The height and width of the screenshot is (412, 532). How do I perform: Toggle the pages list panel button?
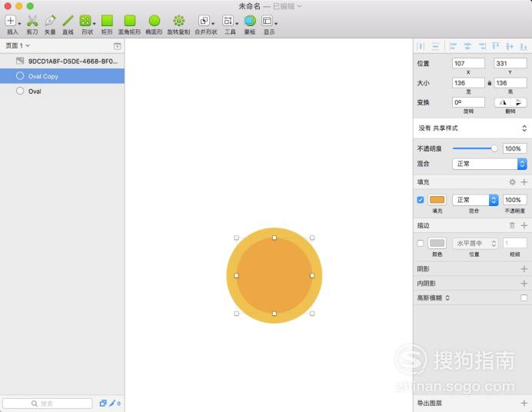[118, 46]
